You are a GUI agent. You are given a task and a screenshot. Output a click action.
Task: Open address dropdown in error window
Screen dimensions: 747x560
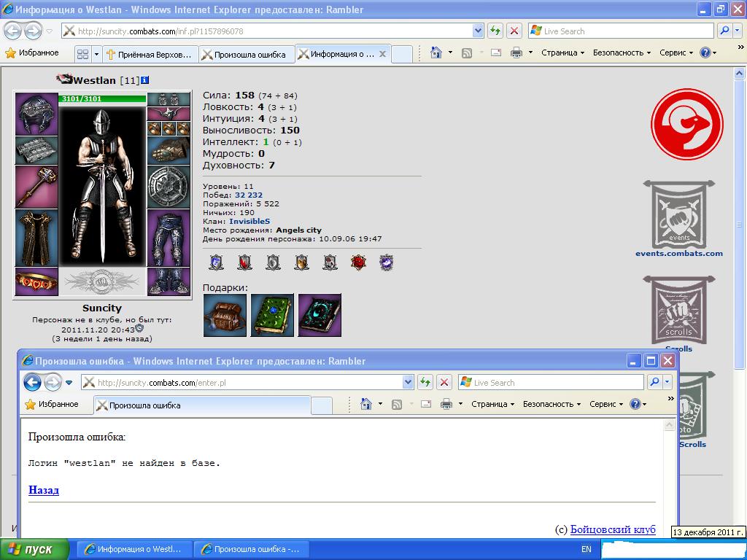pyautogui.click(x=408, y=382)
